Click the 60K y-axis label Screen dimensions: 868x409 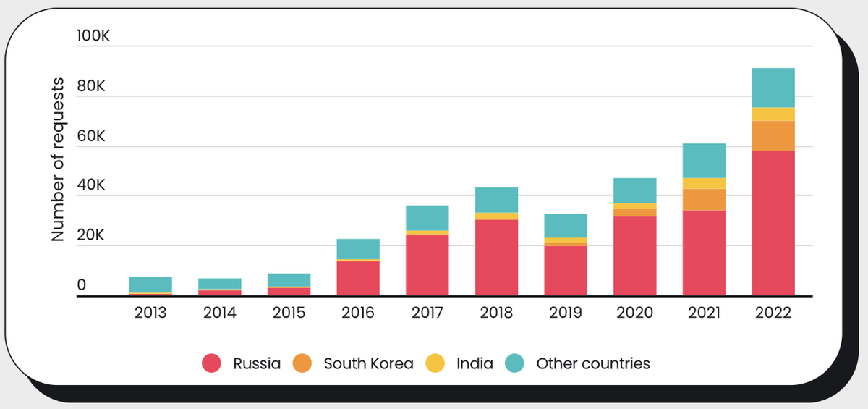pos(91,137)
